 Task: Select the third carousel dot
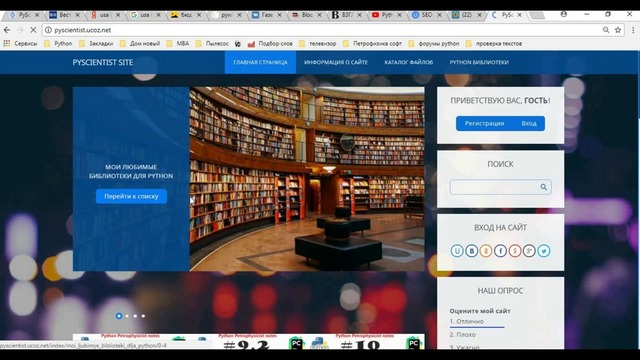tap(135, 316)
